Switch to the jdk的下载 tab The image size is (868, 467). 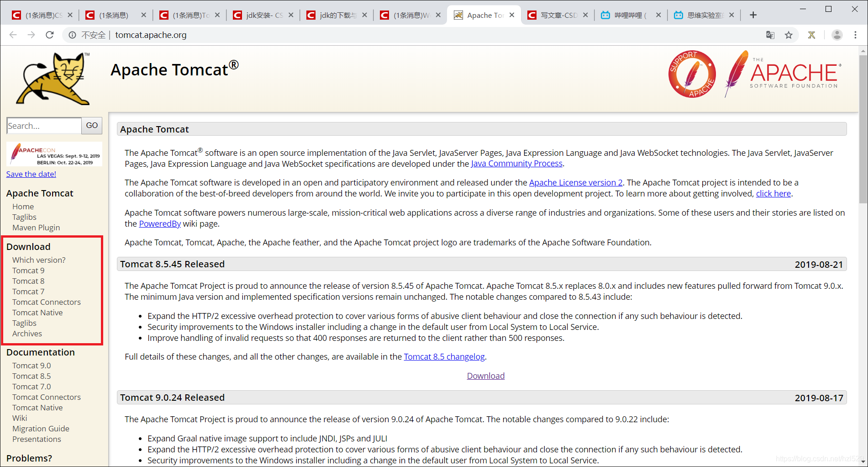point(337,15)
